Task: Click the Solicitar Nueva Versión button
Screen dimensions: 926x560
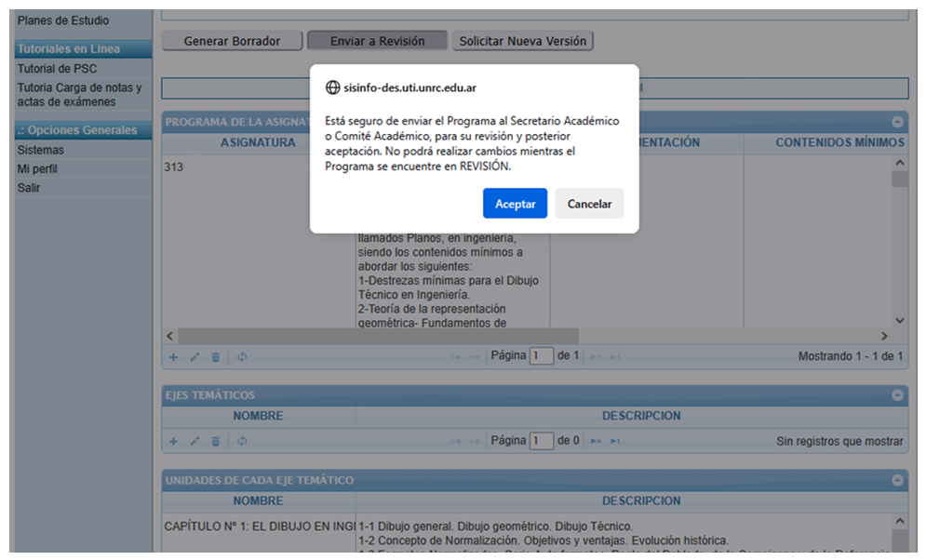Action: click(x=522, y=41)
